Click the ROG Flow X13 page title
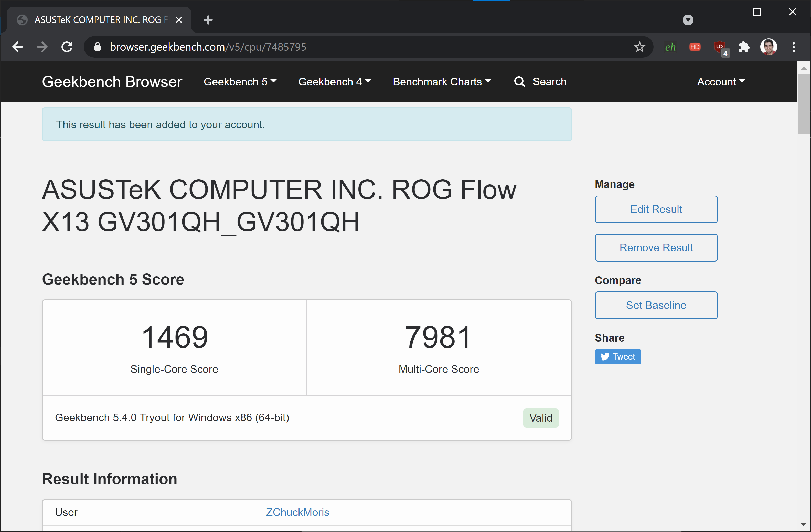The width and height of the screenshot is (811, 532). [279, 206]
